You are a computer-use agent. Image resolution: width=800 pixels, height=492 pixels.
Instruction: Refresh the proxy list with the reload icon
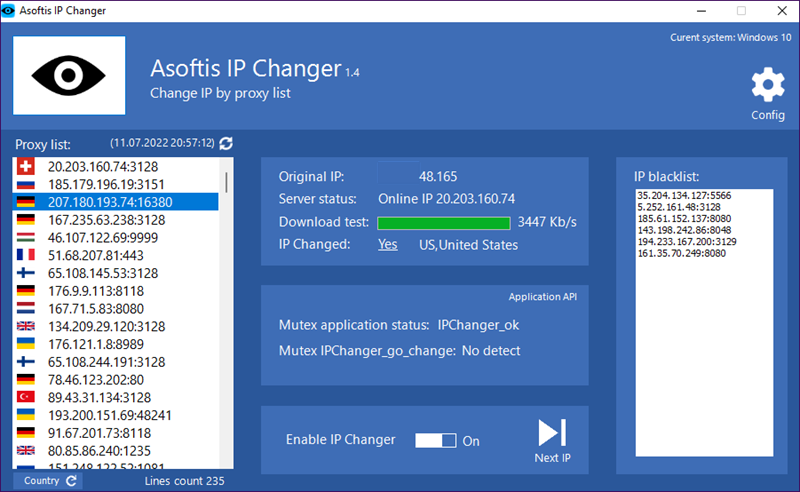(x=226, y=143)
